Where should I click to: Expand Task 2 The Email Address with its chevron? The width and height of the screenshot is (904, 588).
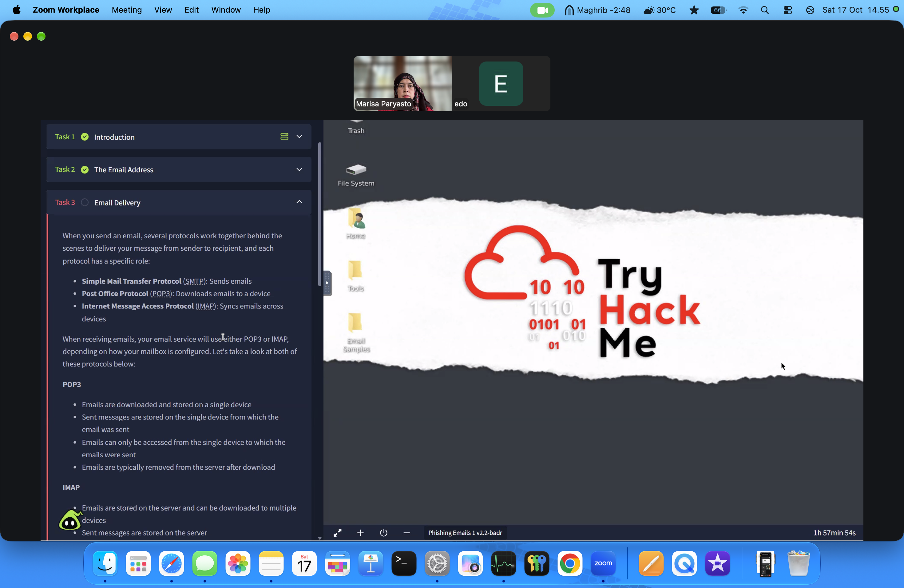click(299, 169)
